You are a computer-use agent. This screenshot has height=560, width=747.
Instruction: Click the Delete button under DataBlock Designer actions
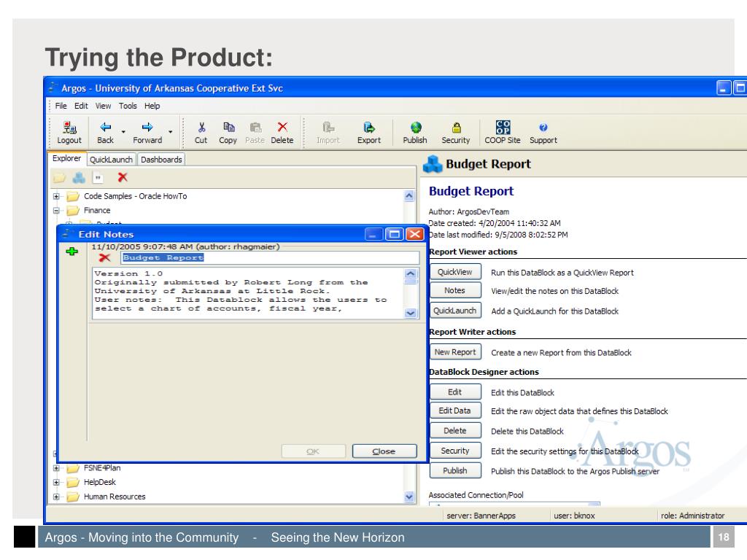455,430
